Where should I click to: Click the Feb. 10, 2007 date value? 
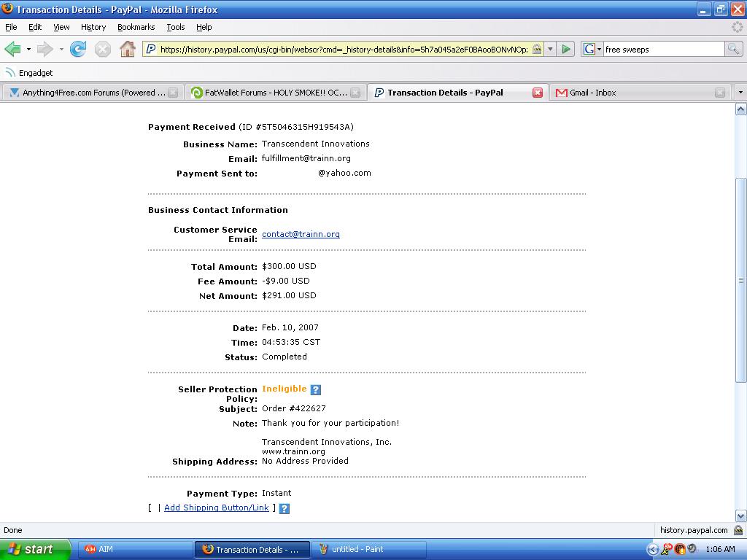click(290, 327)
